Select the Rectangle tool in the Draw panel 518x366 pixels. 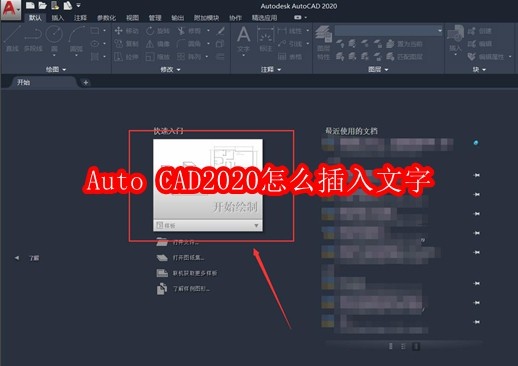[95, 31]
